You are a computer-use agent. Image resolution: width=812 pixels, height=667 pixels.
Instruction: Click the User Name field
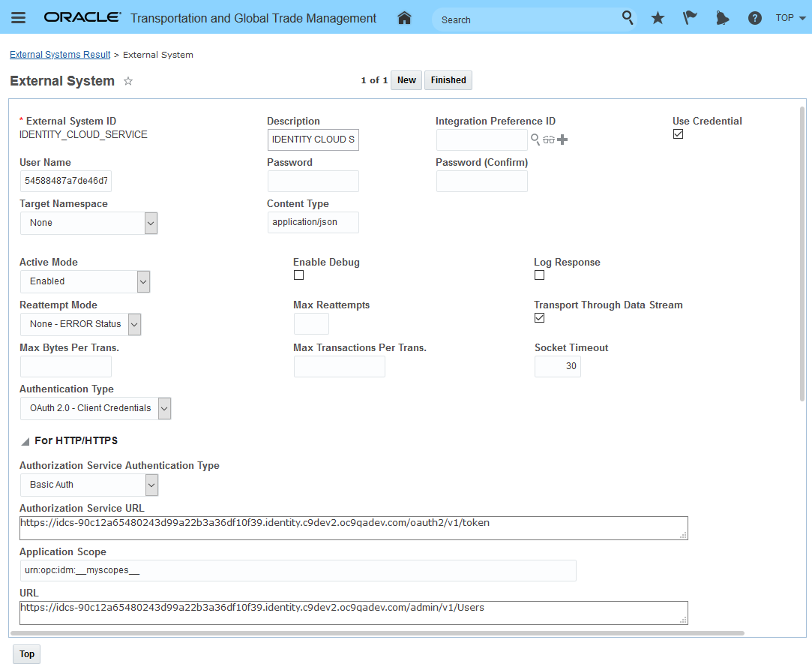point(66,181)
